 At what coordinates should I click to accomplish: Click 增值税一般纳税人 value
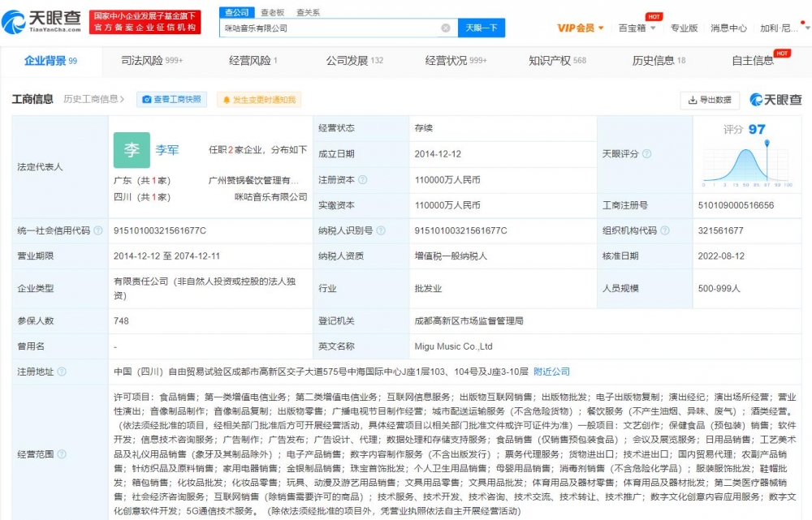pyautogui.click(x=451, y=256)
